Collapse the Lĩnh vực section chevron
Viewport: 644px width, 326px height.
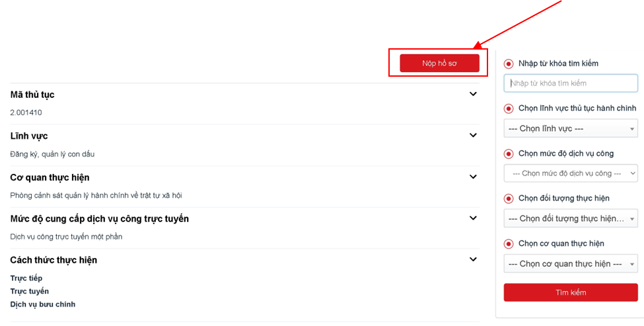click(x=473, y=136)
